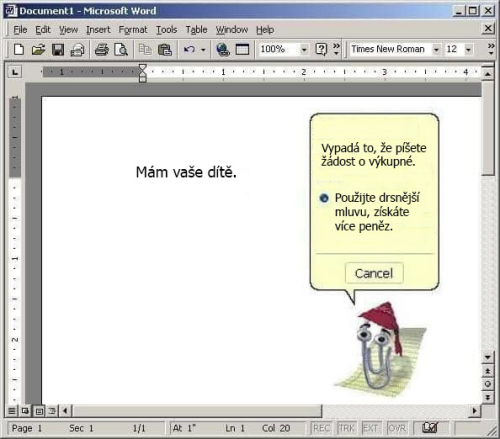Switch to Normal view button
500x439 pixels.
pos(12,411)
